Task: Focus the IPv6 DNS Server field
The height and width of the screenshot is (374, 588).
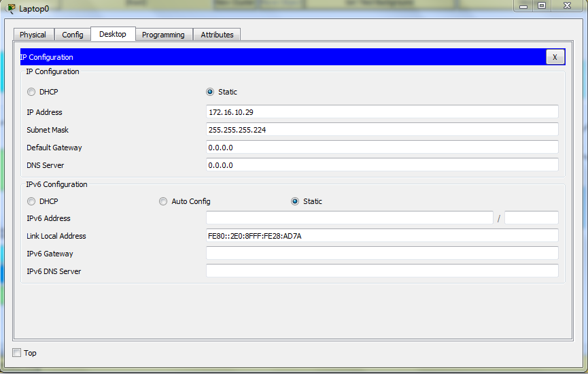Action: [x=382, y=271]
